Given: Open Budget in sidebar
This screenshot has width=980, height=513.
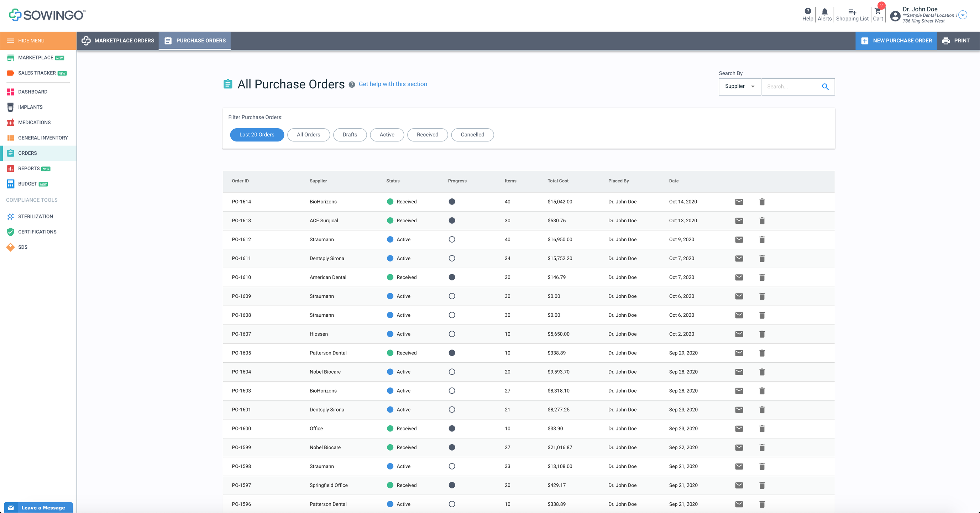Looking at the screenshot, I should (x=38, y=184).
